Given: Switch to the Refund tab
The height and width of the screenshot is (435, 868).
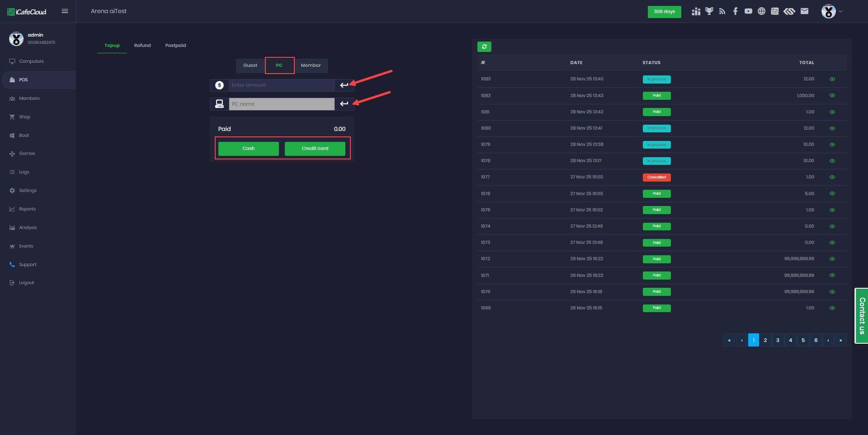Looking at the screenshot, I should [142, 46].
